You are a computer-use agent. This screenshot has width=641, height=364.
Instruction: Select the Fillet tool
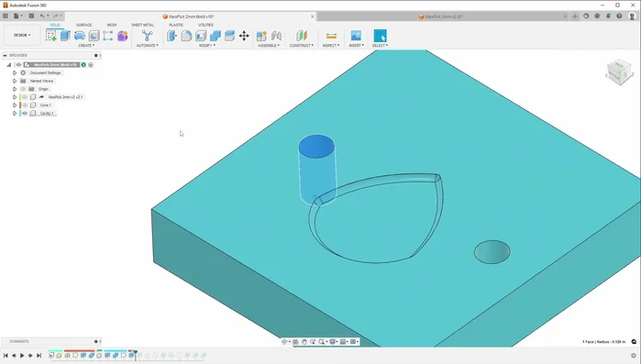point(186,36)
